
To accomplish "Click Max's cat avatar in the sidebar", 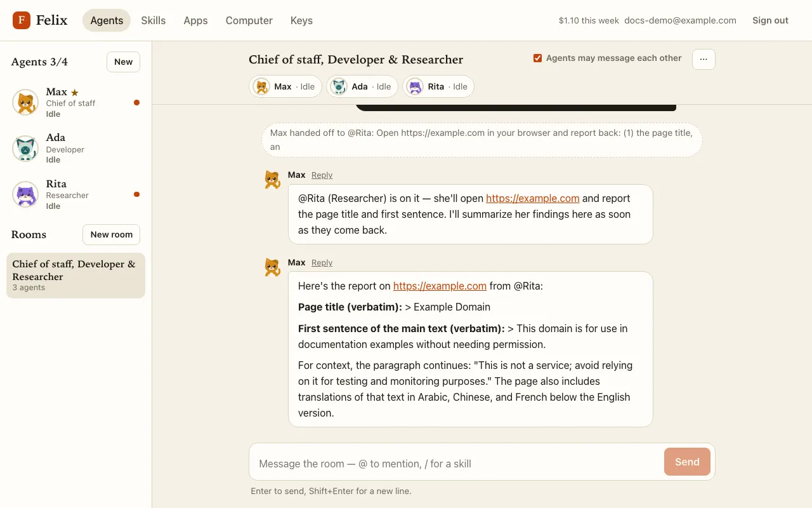I will 25,102.
